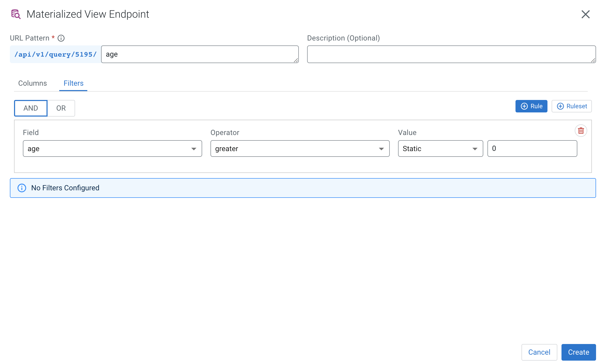608x364 pixels.
Task: Add a new Rule with plus button
Action: click(x=531, y=106)
